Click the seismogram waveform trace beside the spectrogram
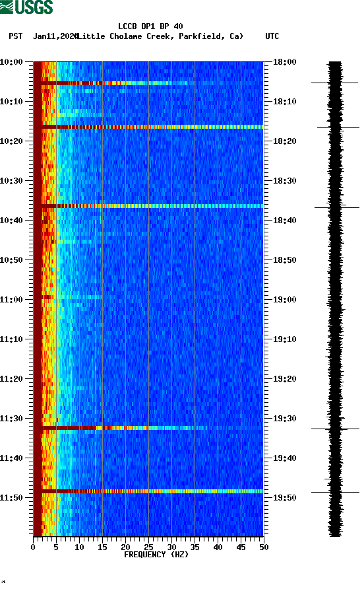This screenshot has height=589, width=364. click(x=336, y=299)
